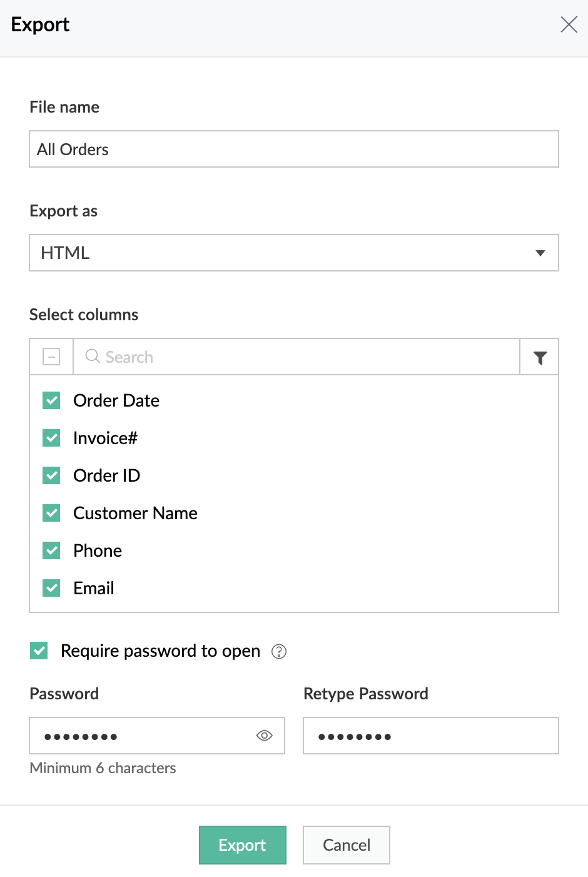Click the help icon beside Require password

279,652
